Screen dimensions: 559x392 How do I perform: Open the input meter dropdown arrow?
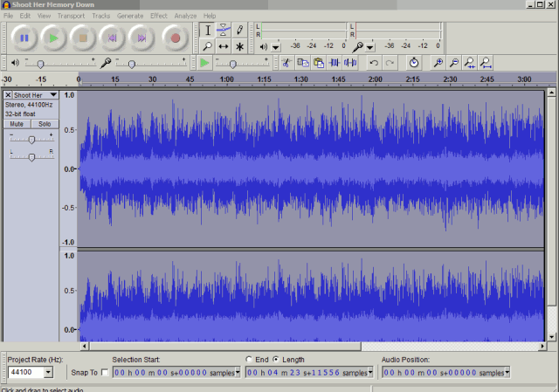[x=370, y=47]
